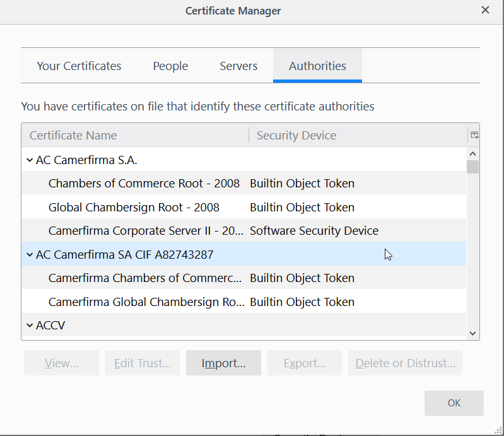Pick the Camerfirma Chambers of Commerce row

coord(144,278)
